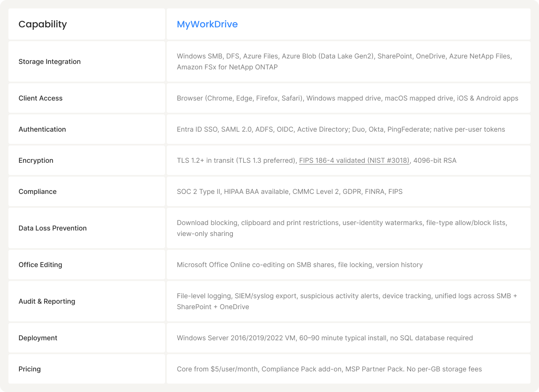Select the Storage Integration row label
This screenshot has width=539, height=392.
50,61
